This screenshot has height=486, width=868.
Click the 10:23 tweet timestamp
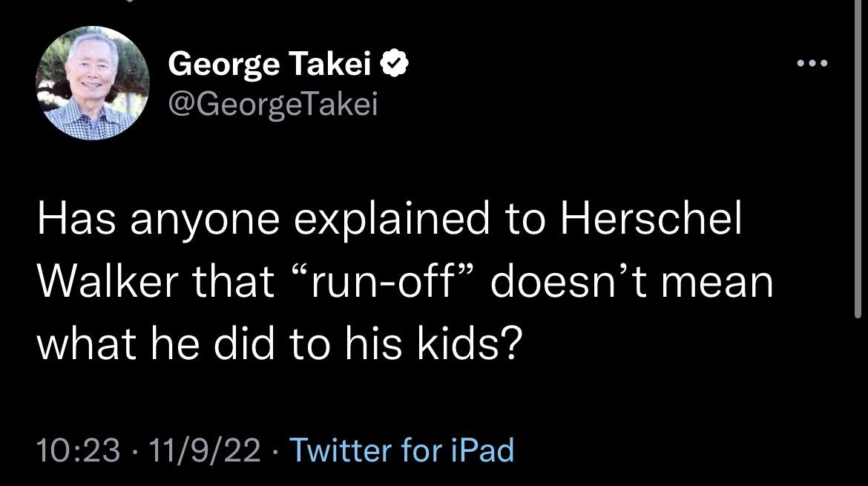coord(79,450)
